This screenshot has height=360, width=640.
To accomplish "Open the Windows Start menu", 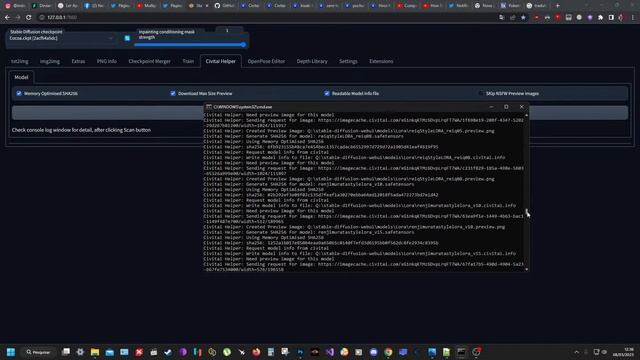I will [x=11, y=352].
